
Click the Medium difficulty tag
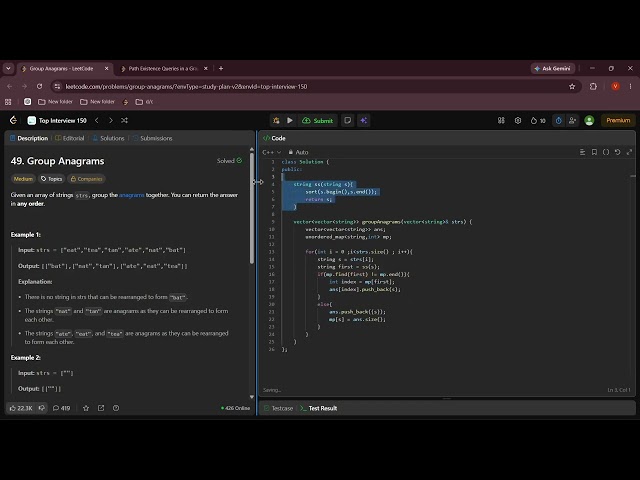coord(23,179)
